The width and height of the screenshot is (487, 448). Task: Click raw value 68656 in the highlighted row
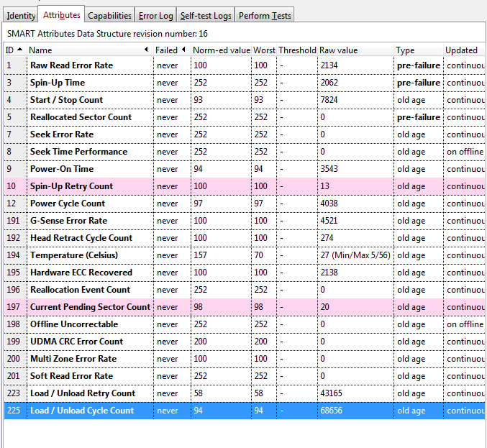331,411
